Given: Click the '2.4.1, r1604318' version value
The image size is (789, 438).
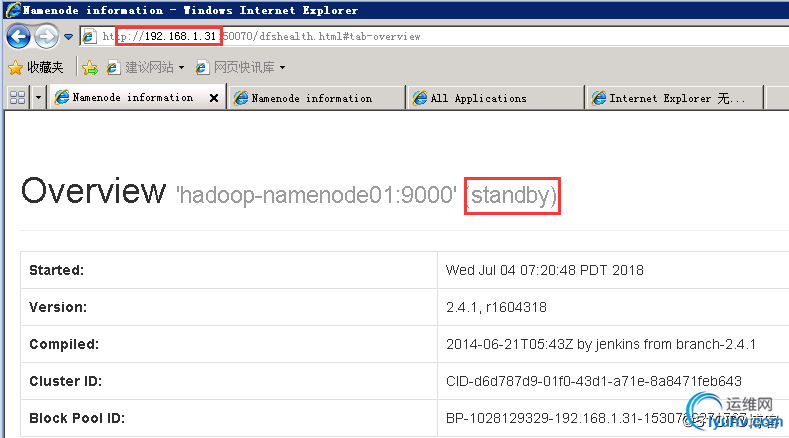Looking at the screenshot, I should click(x=496, y=307).
